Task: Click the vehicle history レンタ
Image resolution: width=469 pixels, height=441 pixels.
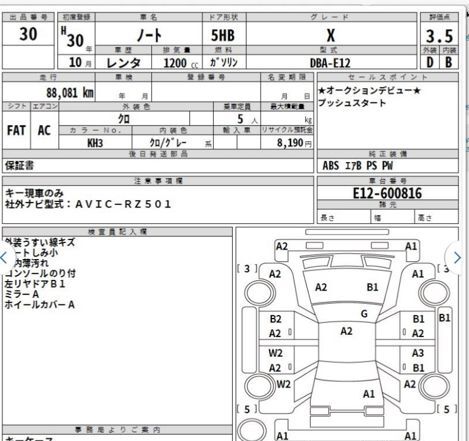Action: point(123,63)
